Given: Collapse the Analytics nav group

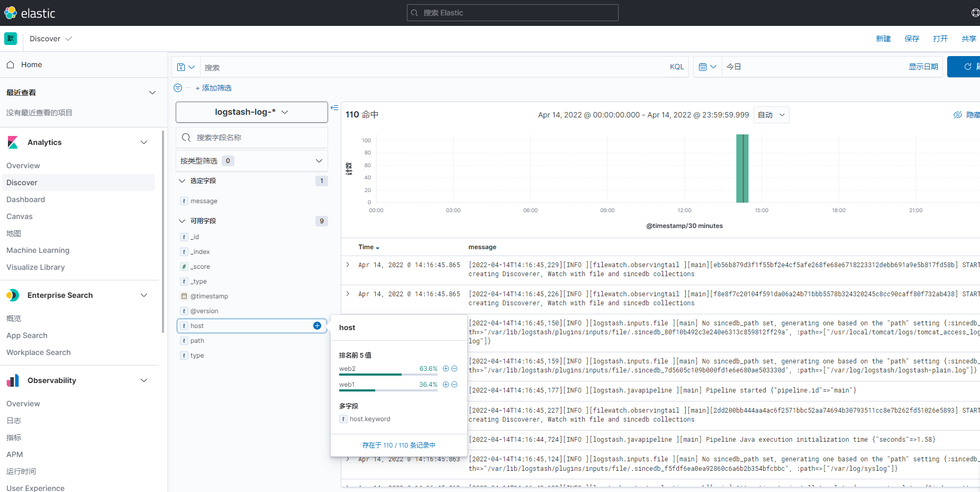Looking at the screenshot, I should click(144, 142).
